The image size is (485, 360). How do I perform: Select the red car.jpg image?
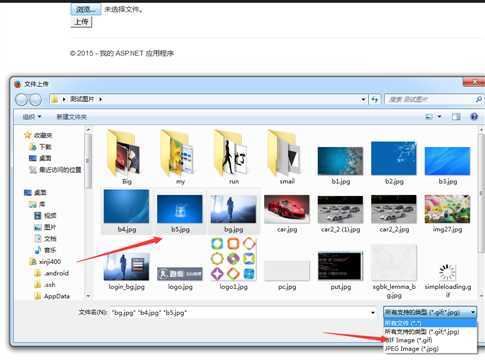click(x=287, y=213)
